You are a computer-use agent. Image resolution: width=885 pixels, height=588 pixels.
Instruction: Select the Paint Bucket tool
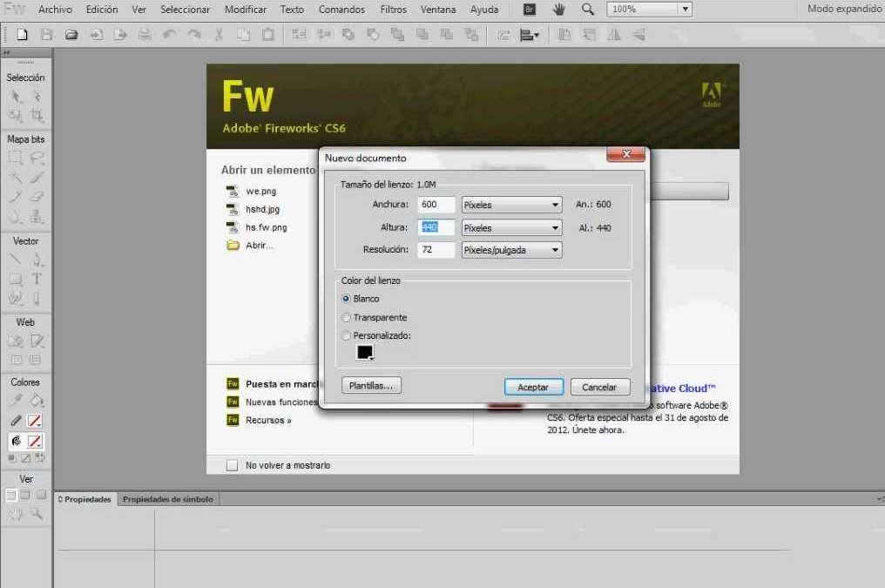click(37, 401)
